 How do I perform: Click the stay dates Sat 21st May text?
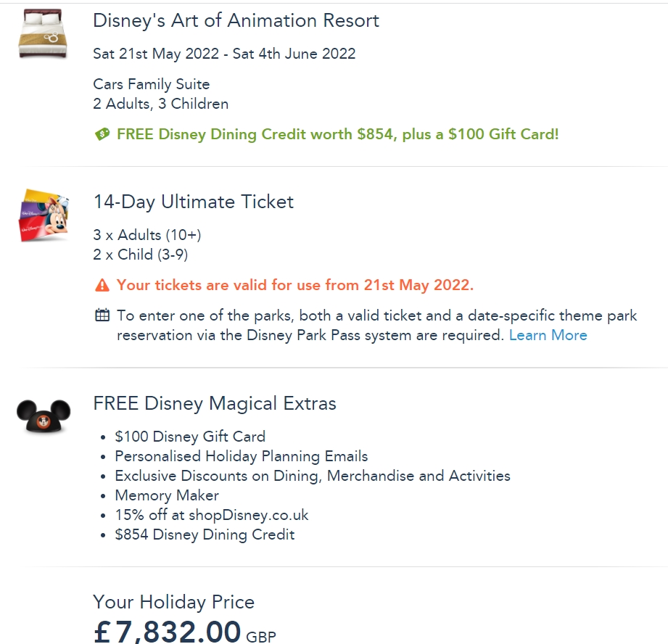224,54
